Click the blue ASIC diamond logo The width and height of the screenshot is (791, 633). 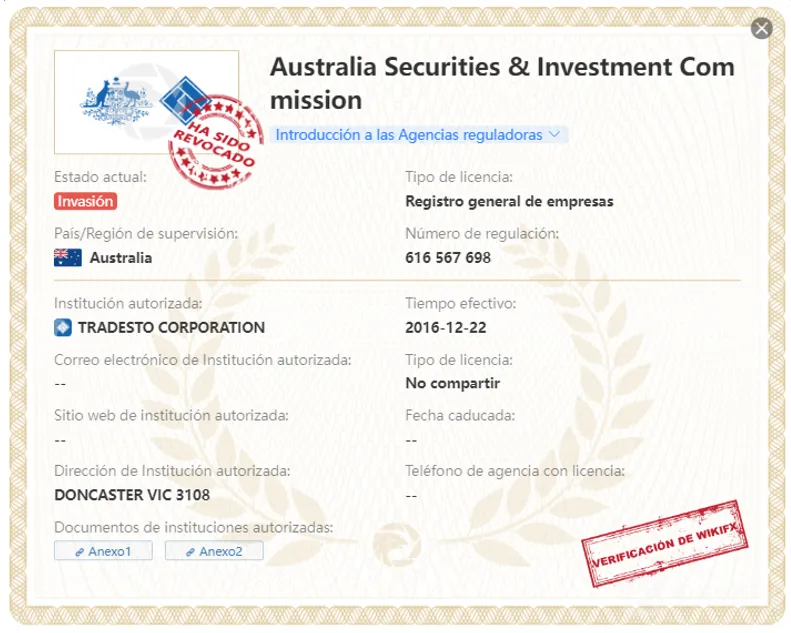pyautogui.click(x=185, y=100)
